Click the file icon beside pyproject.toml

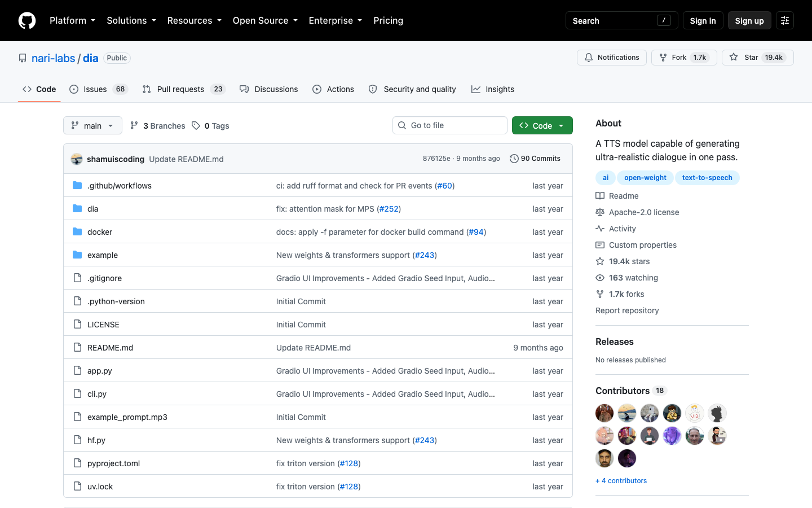tap(77, 463)
